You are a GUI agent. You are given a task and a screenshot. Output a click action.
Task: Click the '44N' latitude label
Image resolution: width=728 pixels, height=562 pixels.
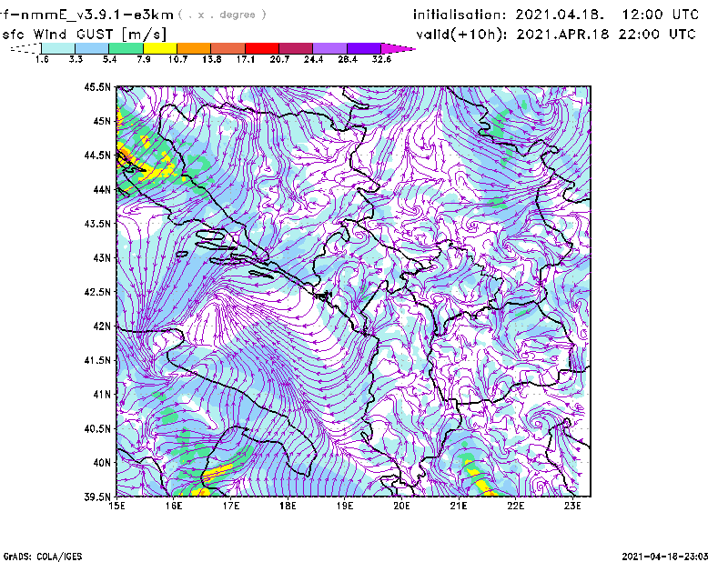pos(102,189)
